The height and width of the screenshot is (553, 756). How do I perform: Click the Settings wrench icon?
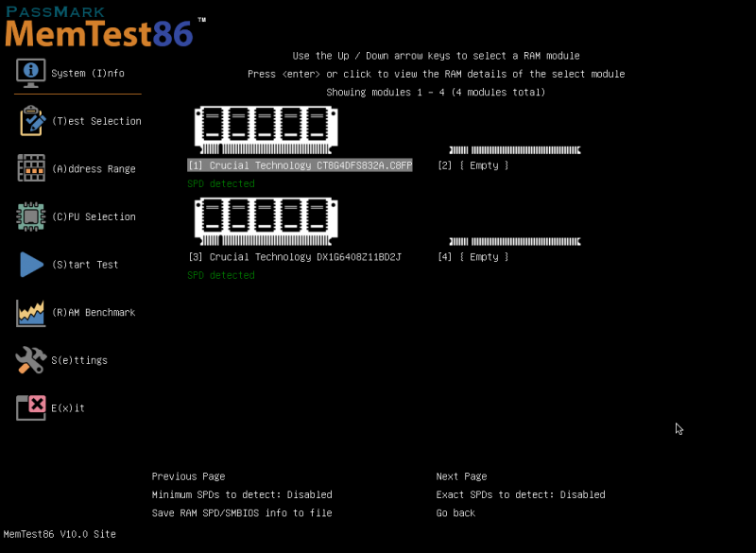pyautogui.click(x=31, y=359)
